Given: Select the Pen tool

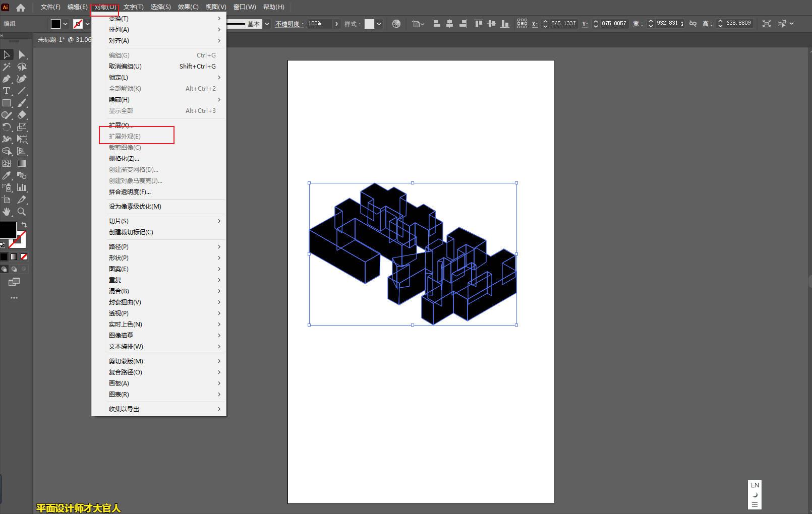Looking at the screenshot, I should point(7,79).
